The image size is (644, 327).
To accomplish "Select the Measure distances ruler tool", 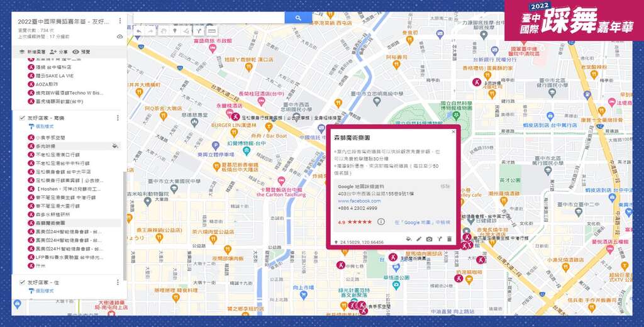I will (211, 31).
